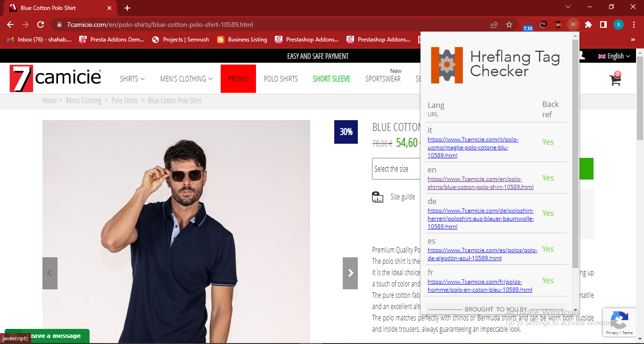Show more bookmarks with double chevron
644x344 pixels.
(633, 40)
